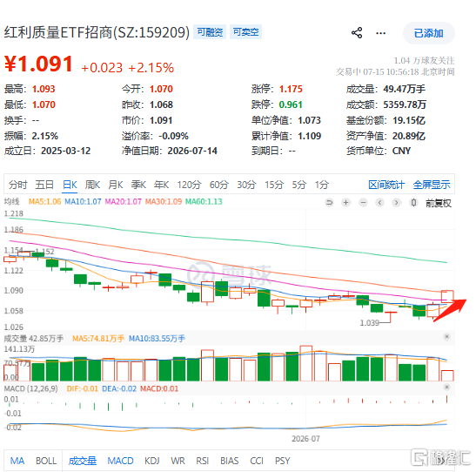The image size is (476, 472).
Task: Zoom in the chart with plus icon
Action: (345, 203)
